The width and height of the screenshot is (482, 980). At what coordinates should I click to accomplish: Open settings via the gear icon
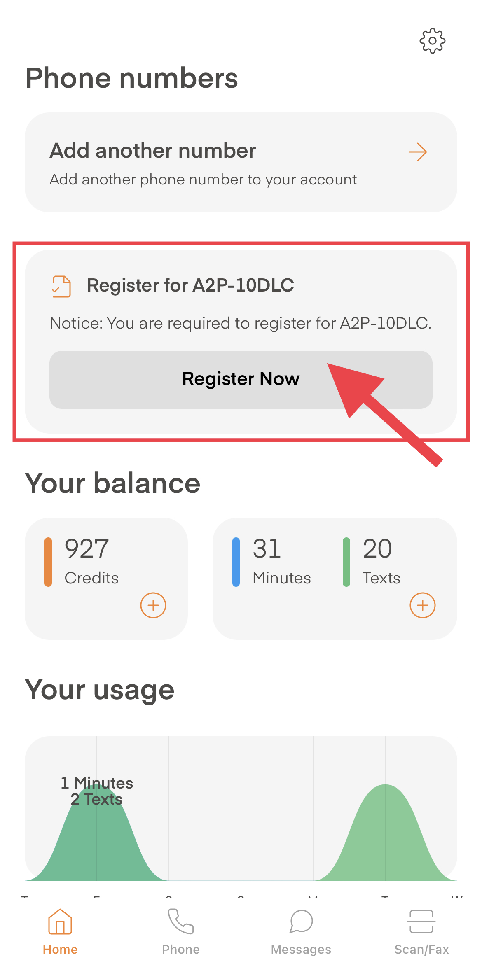tap(432, 41)
